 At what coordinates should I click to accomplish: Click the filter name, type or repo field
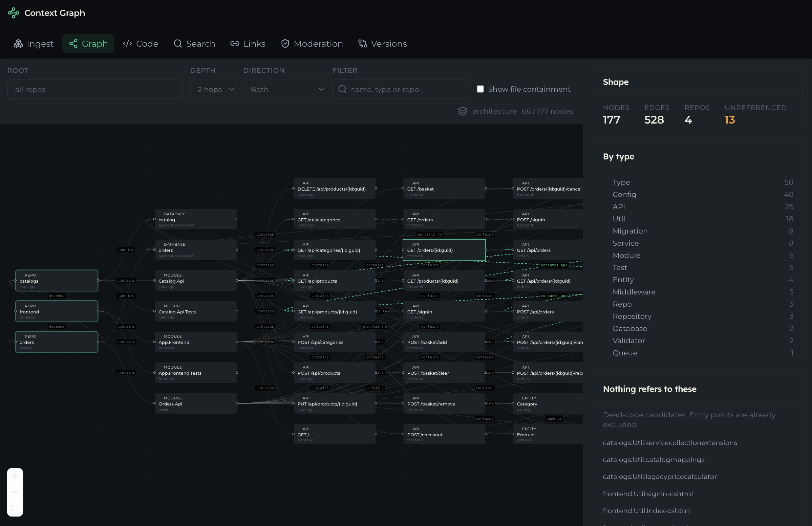[401, 89]
